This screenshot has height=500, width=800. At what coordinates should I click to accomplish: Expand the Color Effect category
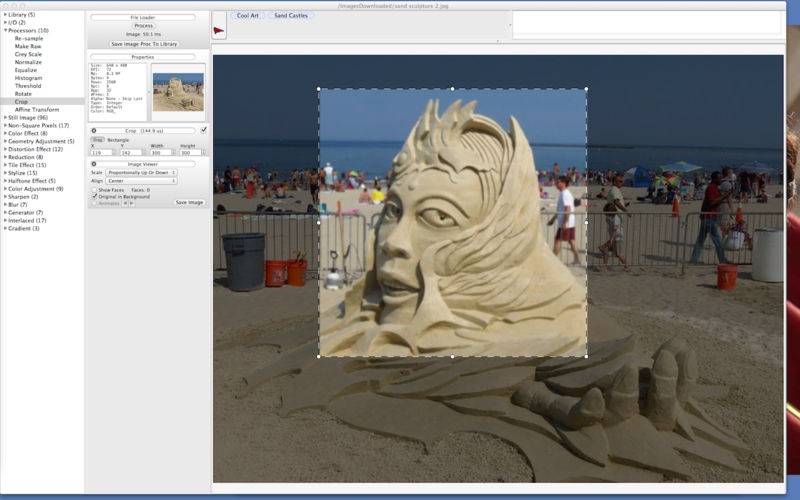pos(5,133)
